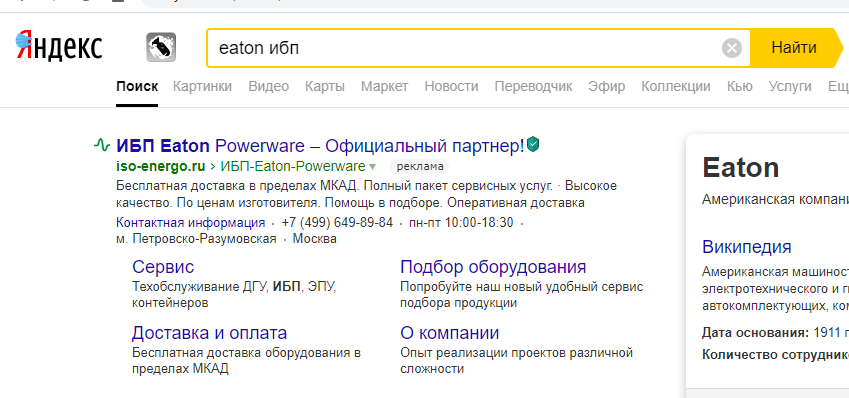Image resolution: width=849 pixels, height=398 pixels.
Task: Open the Доставка и оплата sitelink
Action: tap(210, 332)
